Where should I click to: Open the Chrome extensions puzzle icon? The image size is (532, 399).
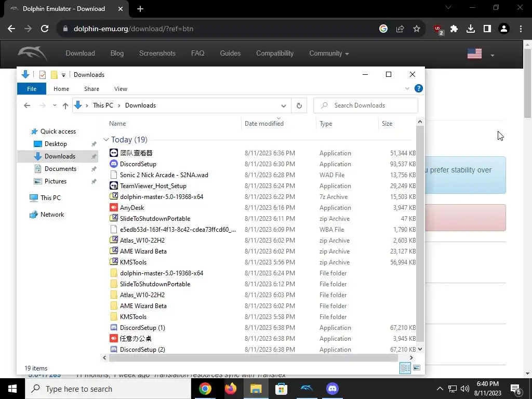454,29
